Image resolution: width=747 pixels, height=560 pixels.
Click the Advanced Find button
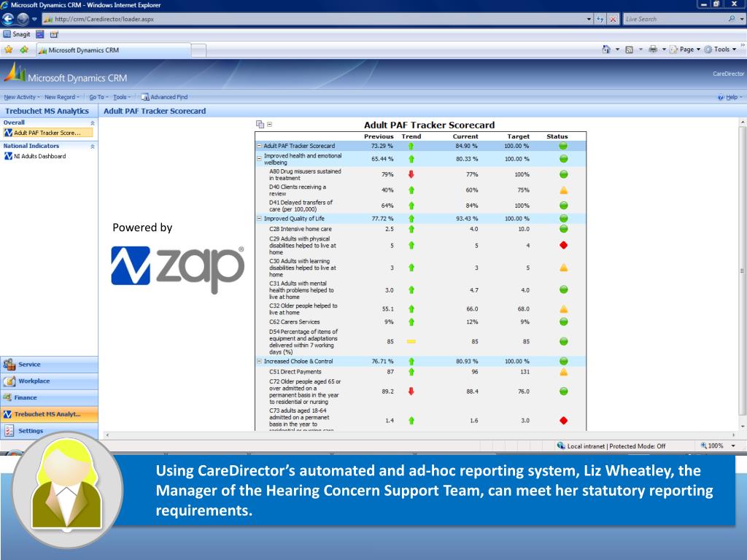tap(164, 97)
